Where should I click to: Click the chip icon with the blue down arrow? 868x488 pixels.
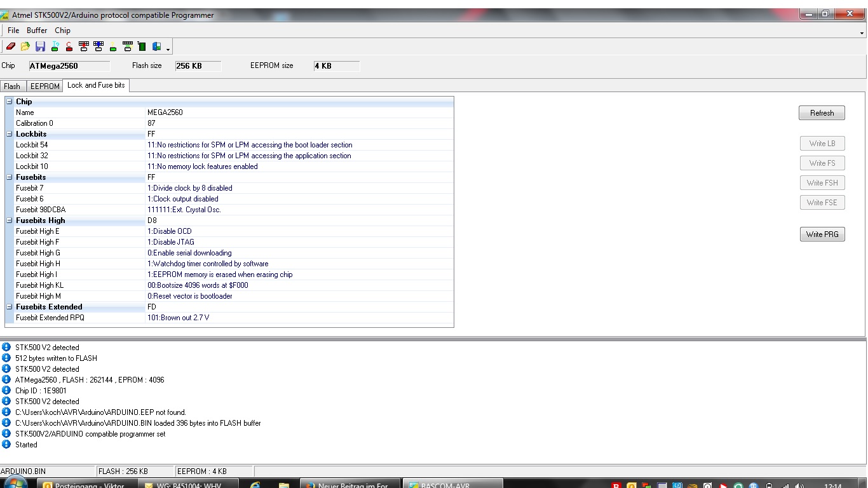(x=98, y=46)
